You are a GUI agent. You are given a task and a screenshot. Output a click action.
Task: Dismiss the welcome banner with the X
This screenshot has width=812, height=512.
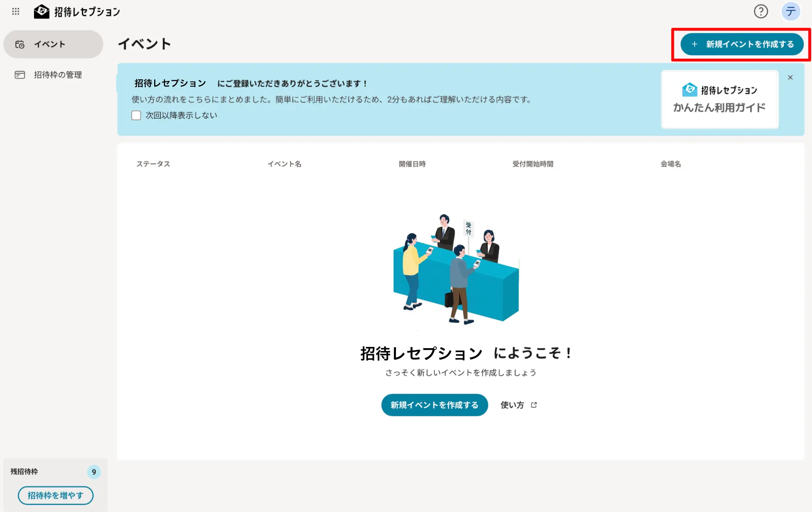click(790, 78)
